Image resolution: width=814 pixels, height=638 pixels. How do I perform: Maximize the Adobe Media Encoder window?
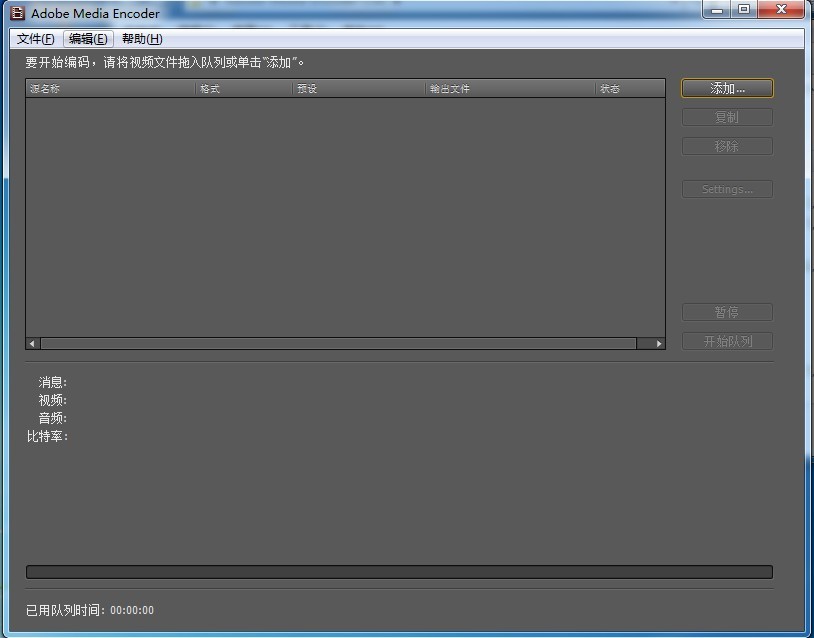pyautogui.click(x=744, y=10)
